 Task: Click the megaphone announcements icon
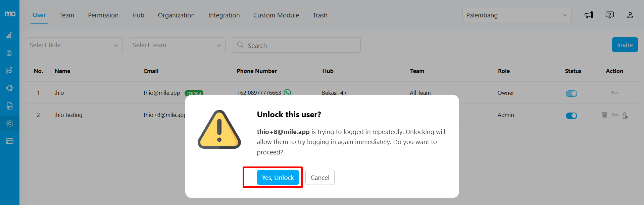pos(589,15)
